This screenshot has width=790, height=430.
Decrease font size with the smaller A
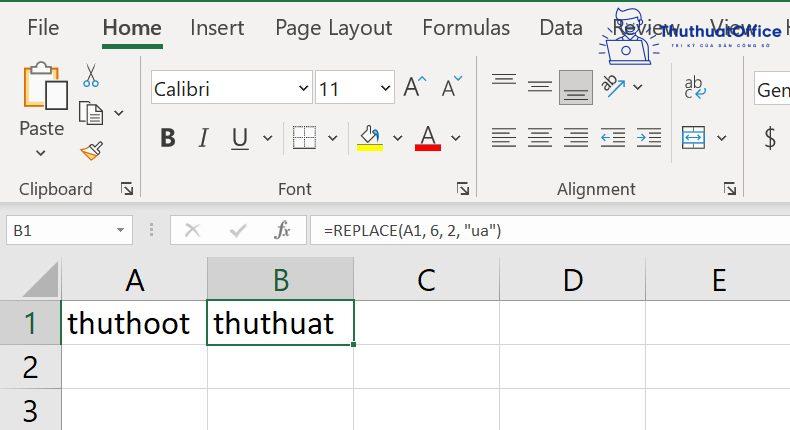click(451, 87)
